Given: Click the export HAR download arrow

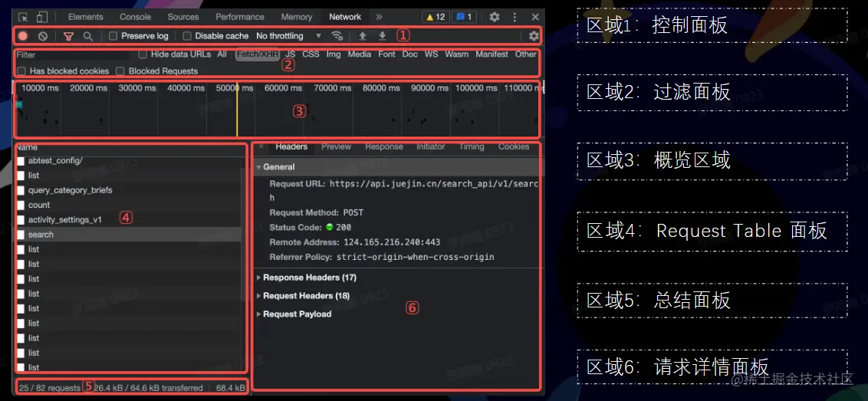Looking at the screenshot, I should tap(382, 36).
